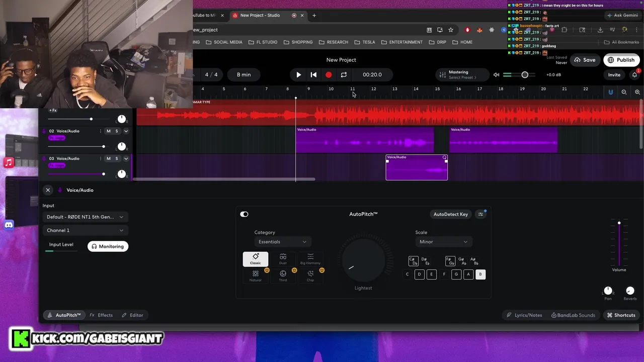644x362 pixels.
Task: Select the Chip AutoPitch preset
Action: [310, 276]
